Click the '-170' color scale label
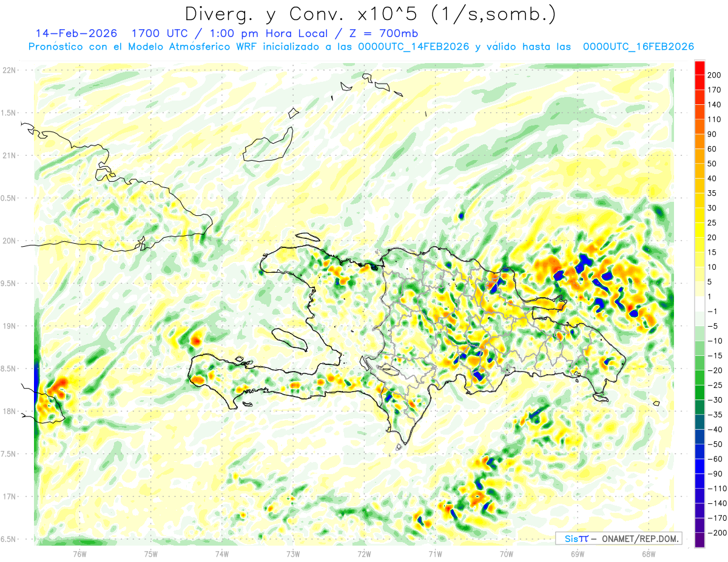The width and height of the screenshot is (728, 562). [716, 518]
